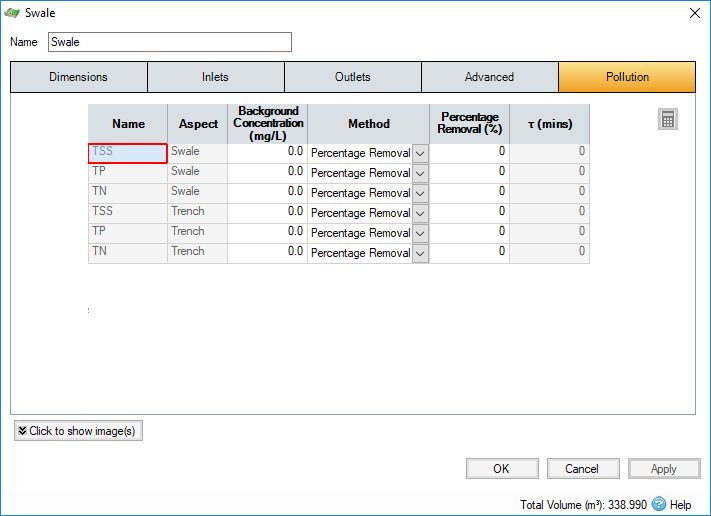711x516 pixels.
Task: Open the Inlets tab
Action: 216,77
